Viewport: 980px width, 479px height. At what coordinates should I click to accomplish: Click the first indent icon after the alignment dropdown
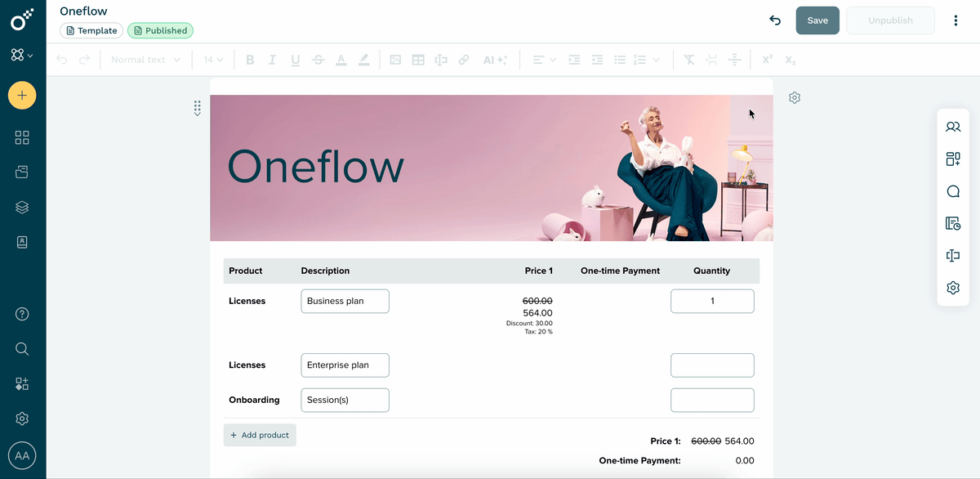[x=574, y=60]
